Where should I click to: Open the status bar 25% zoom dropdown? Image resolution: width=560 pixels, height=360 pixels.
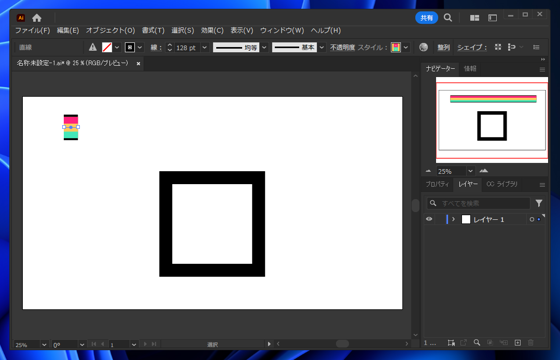44,345
